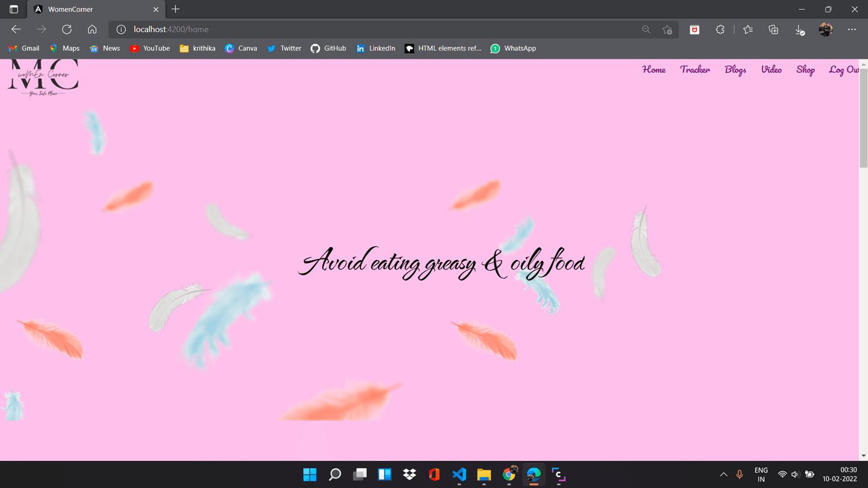The width and height of the screenshot is (868, 488).
Task: Close the WomenCorner tab
Action: [156, 10]
